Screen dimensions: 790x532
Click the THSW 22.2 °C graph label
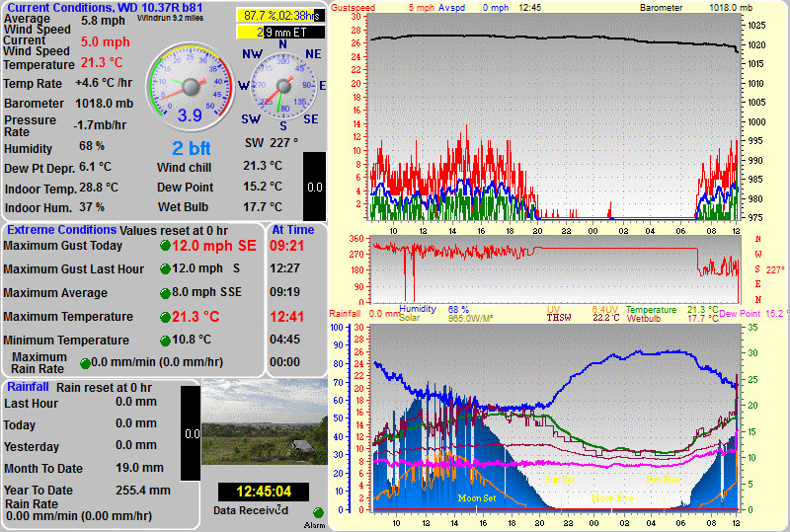(x=583, y=318)
